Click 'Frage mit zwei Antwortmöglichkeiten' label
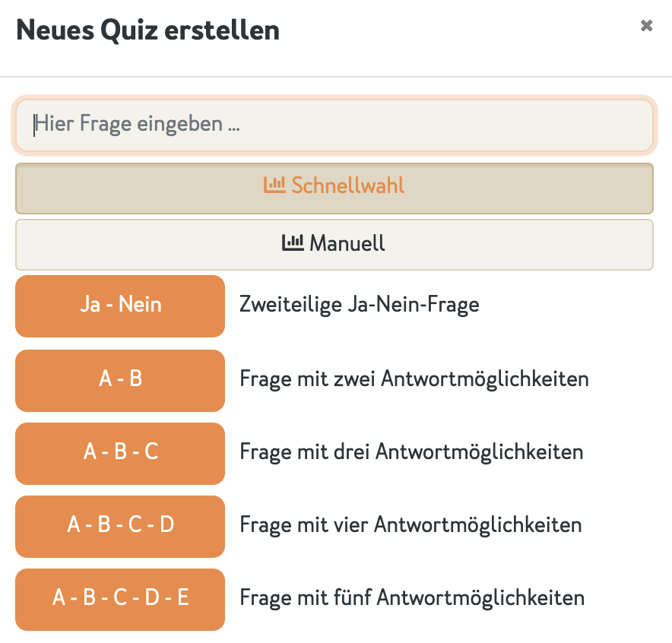This screenshot has height=643, width=672. 414,379
